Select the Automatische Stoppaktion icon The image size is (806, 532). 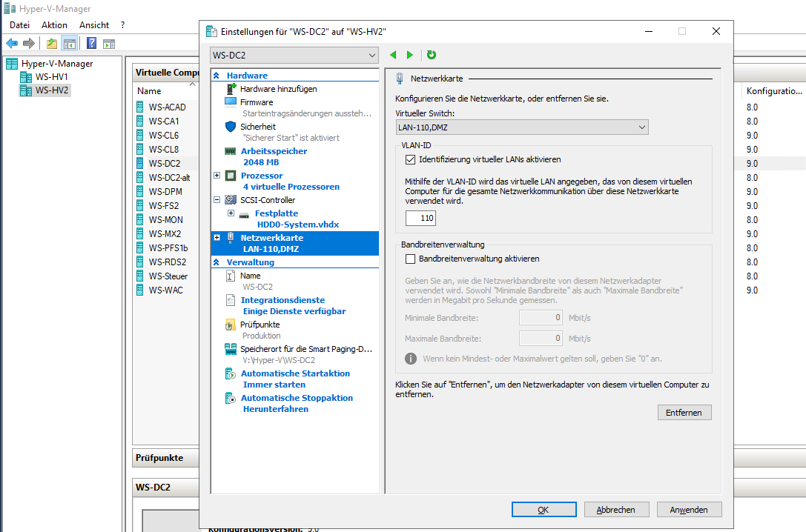pyautogui.click(x=231, y=399)
